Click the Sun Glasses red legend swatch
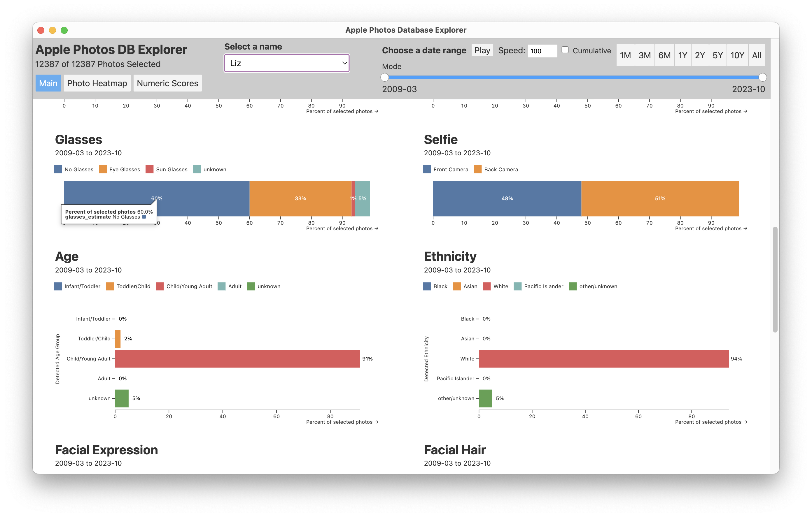The width and height of the screenshot is (812, 517). coord(149,169)
